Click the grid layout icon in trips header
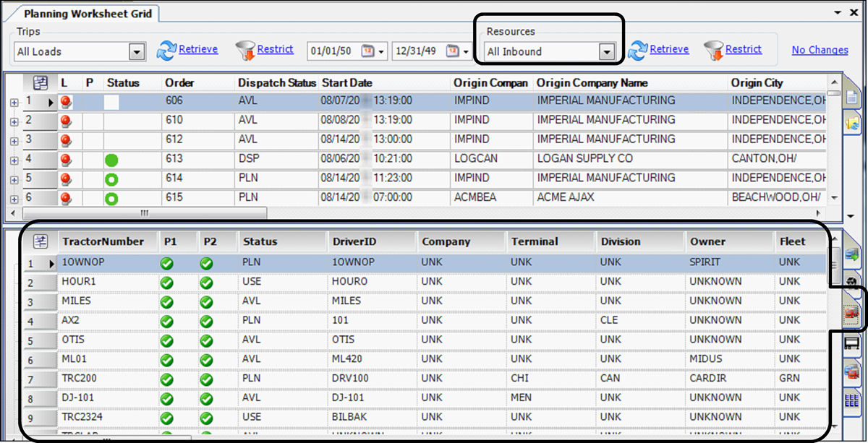The width and height of the screenshot is (868, 443). pos(41,82)
